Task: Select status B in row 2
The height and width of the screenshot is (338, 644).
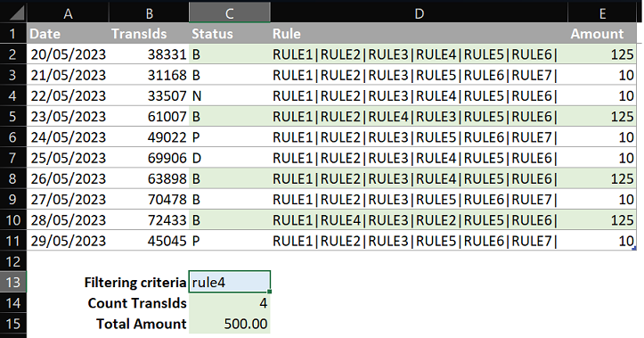Action: point(230,54)
